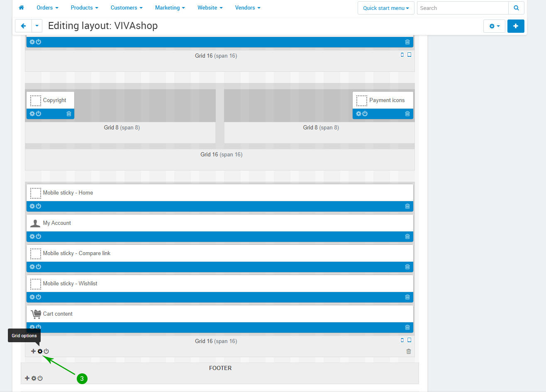Image resolution: width=546 pixels, height=392 pixels.
Task: Open the Products menu
Action: [x=84, y=7]
